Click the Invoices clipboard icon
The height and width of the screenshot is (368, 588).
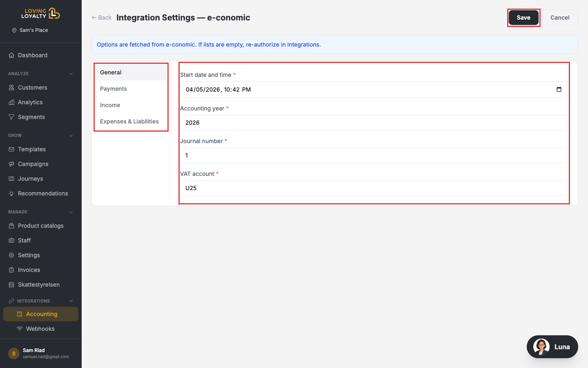click(x=11, y=270)
